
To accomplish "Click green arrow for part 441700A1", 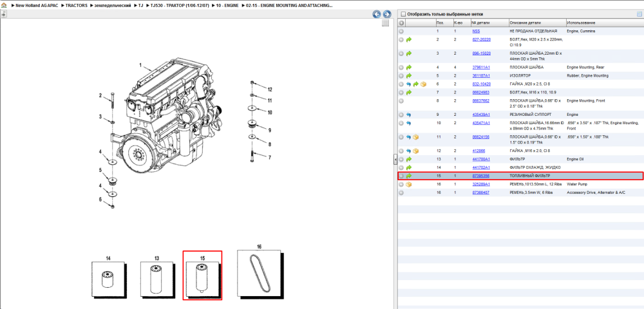I will pyautogui.click(x=409, y=159).
